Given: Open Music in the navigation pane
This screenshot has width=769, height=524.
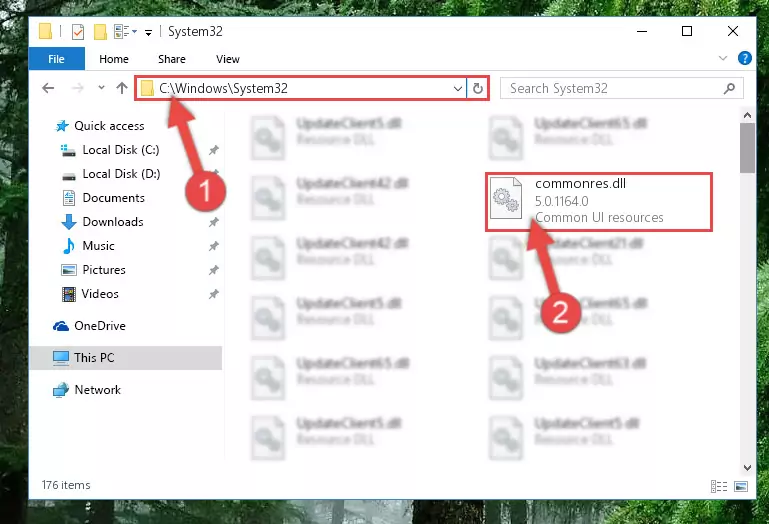Looking at the screenshot, I should click(98, 246).
